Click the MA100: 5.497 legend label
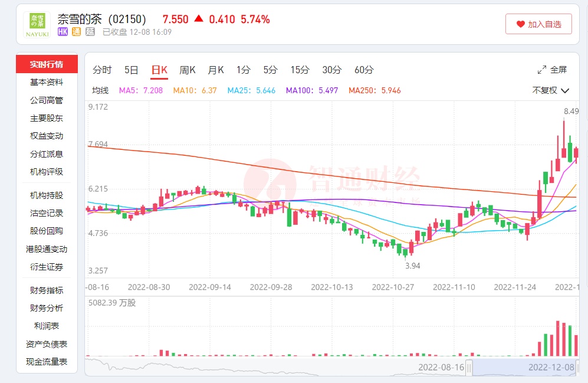Screen dimensions: 588x383 311,90
